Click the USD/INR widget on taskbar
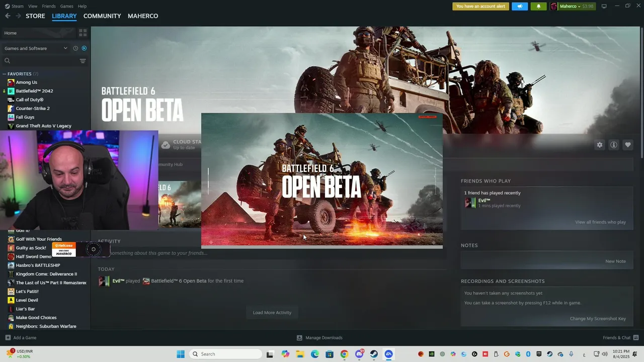This screenshot has width=644, height=362. tap(19, 354)
